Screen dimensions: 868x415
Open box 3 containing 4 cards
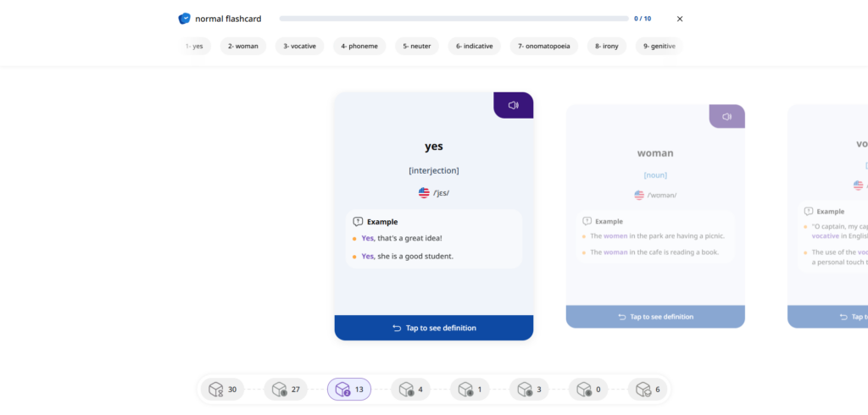tap(411, 390)
